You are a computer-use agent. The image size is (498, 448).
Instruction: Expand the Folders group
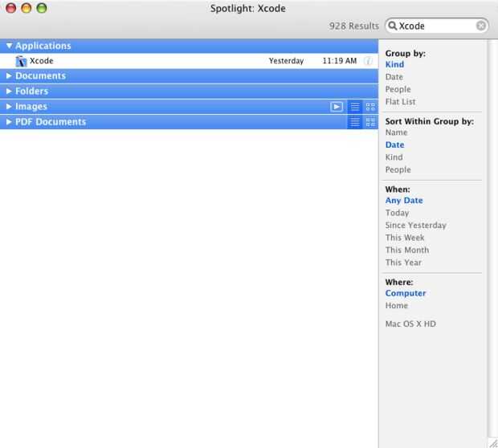[9, 91]
